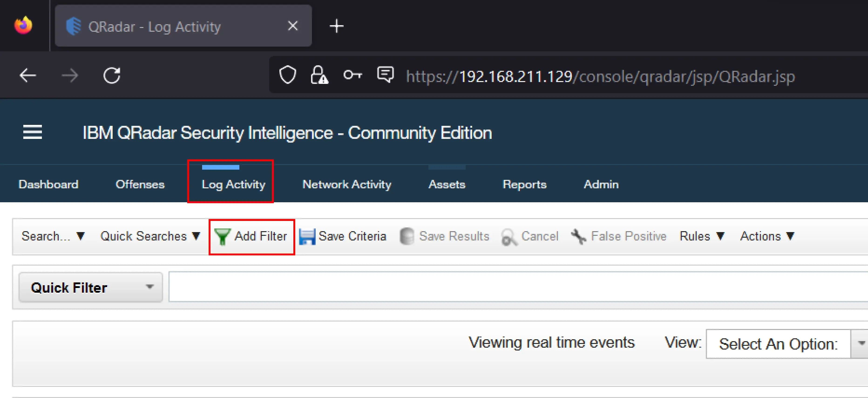Click the quick filter text field
The width and height of the screenshot is (868, 398).
pos(518,287)
